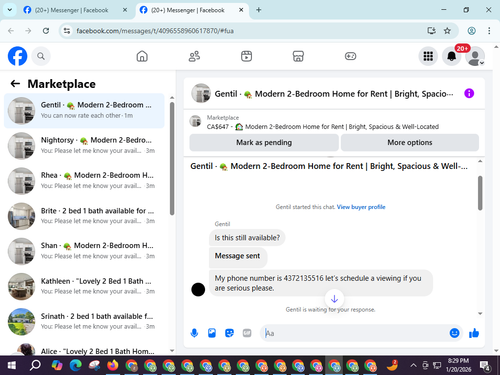Click Gentil's avatar in chat header
Image resolution: width=500 pixels, height=375 pixels.
[x=201, y=93]
